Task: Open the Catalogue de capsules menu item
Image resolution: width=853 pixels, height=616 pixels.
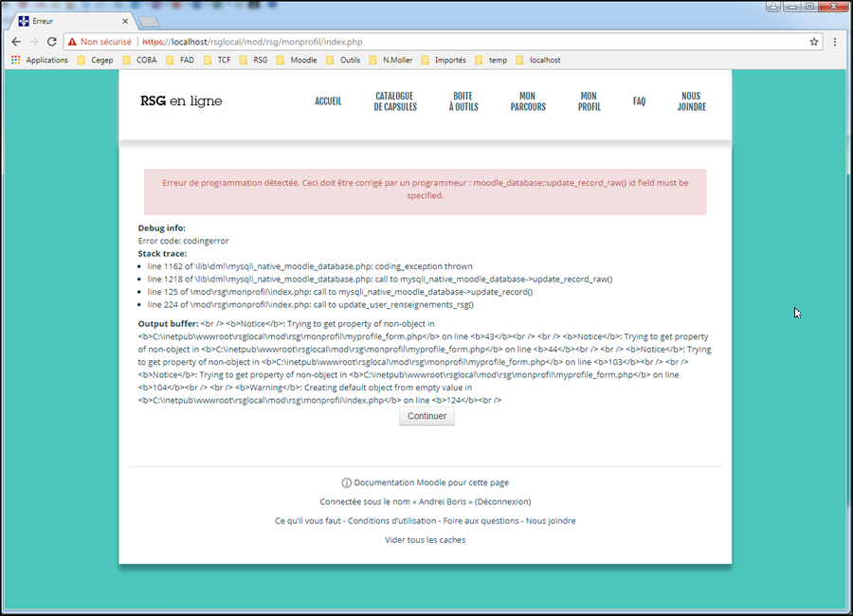Action: click(393, 101)
